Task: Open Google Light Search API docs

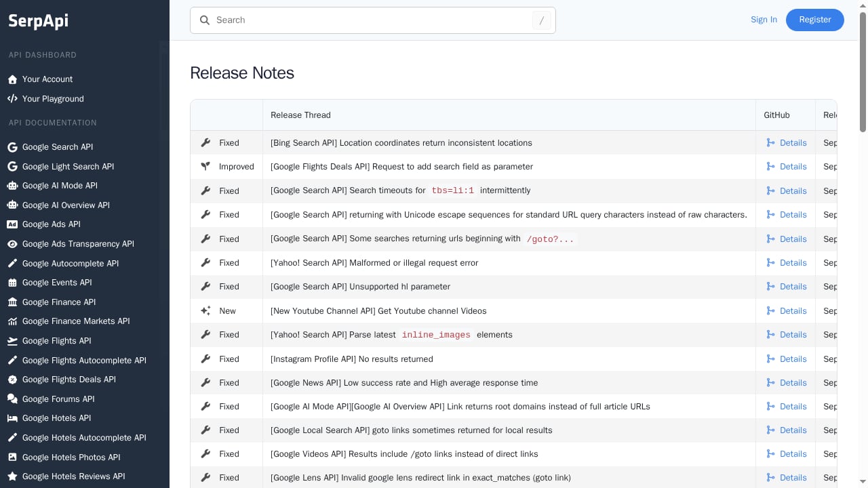Action: (68, 167)
